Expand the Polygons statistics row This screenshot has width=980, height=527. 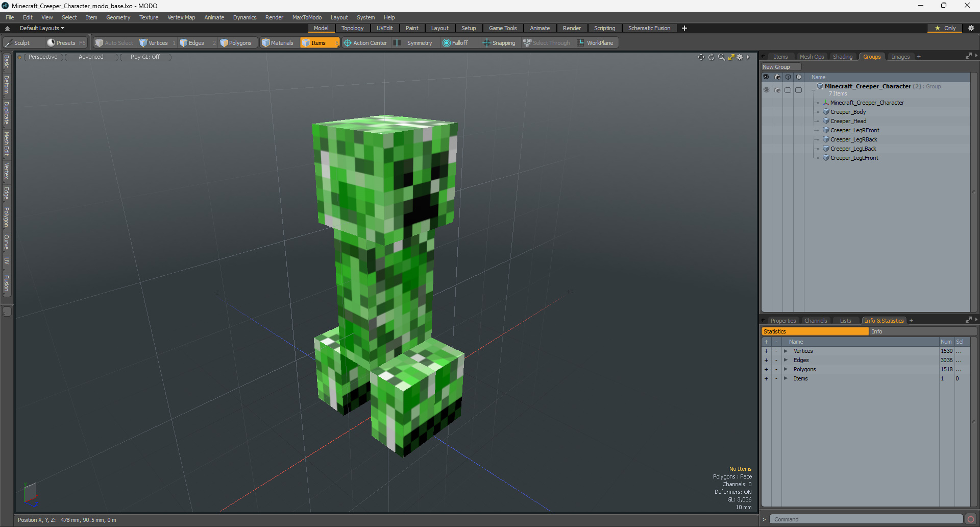[786, 369]
